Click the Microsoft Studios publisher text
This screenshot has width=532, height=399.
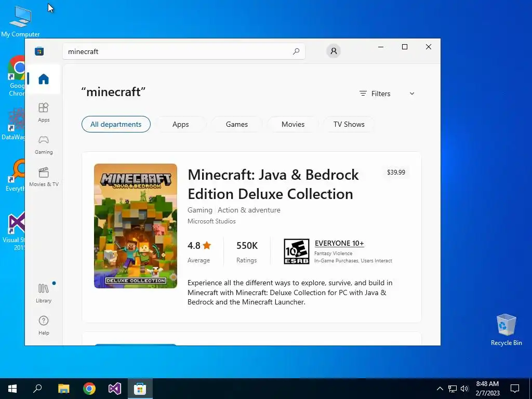tap(211, 221)
